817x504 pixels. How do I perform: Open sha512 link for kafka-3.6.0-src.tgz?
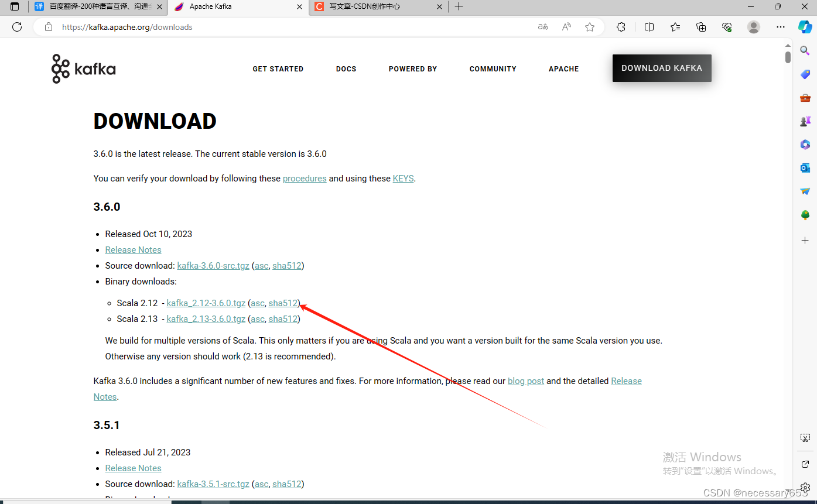coord(287,266)
